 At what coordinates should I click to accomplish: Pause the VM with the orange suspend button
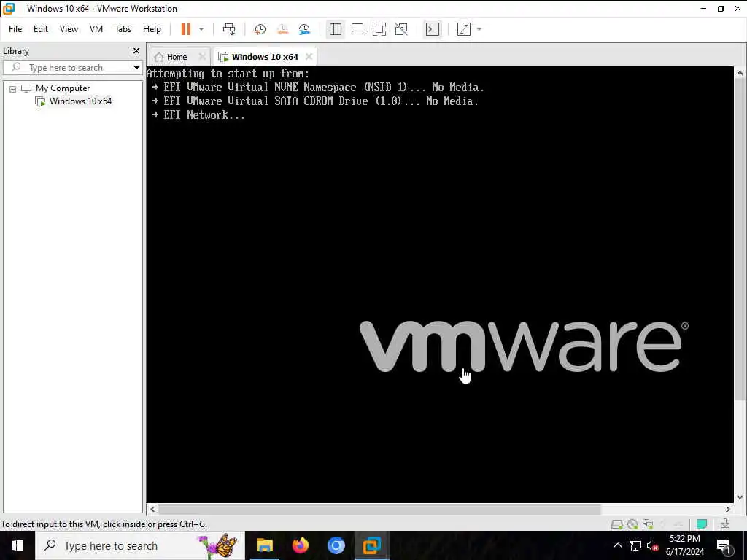click(x=186, y=29)
